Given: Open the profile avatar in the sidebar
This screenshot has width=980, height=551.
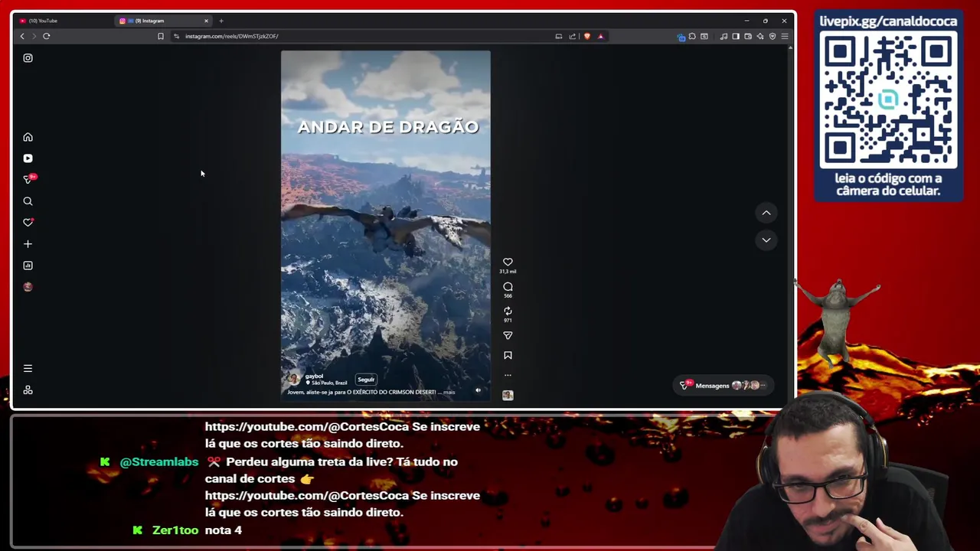Looking at the screenshot, I should coord(28,287).
